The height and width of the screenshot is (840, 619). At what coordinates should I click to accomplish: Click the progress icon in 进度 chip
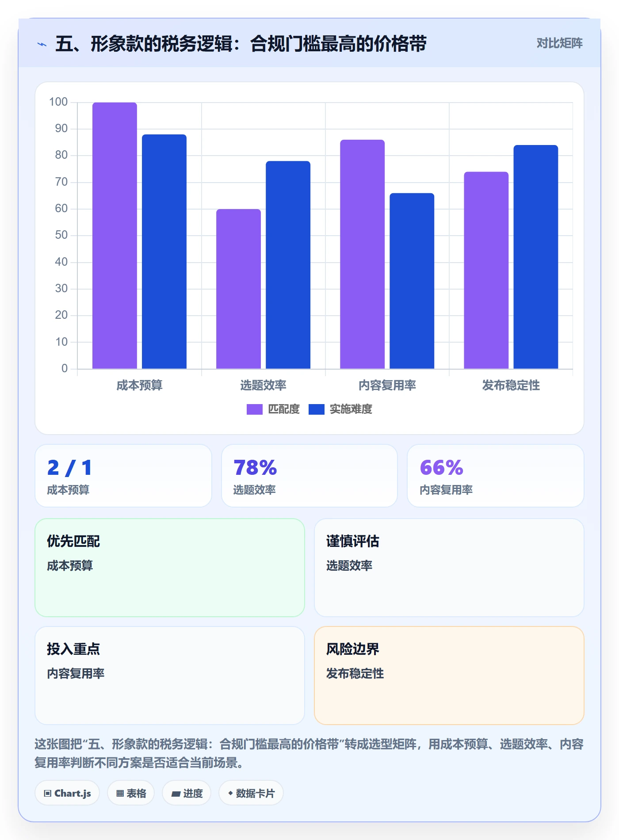[x=176, y=794]
